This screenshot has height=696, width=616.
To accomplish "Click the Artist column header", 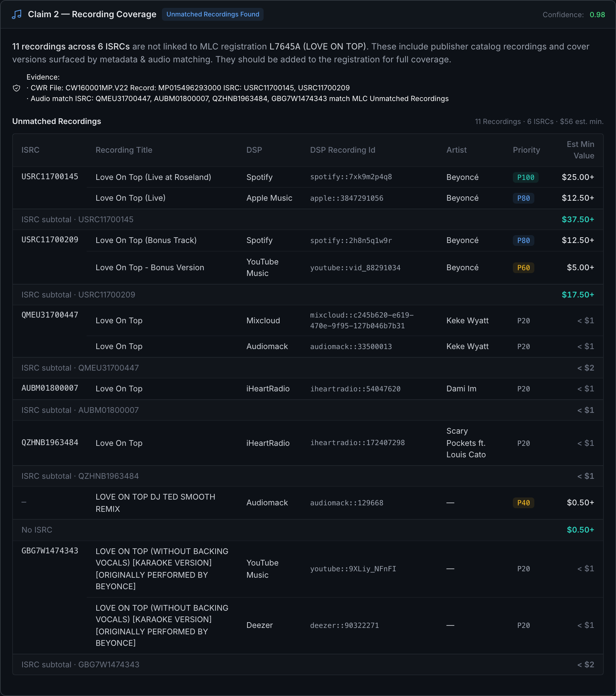I will (x=456, y=150).
